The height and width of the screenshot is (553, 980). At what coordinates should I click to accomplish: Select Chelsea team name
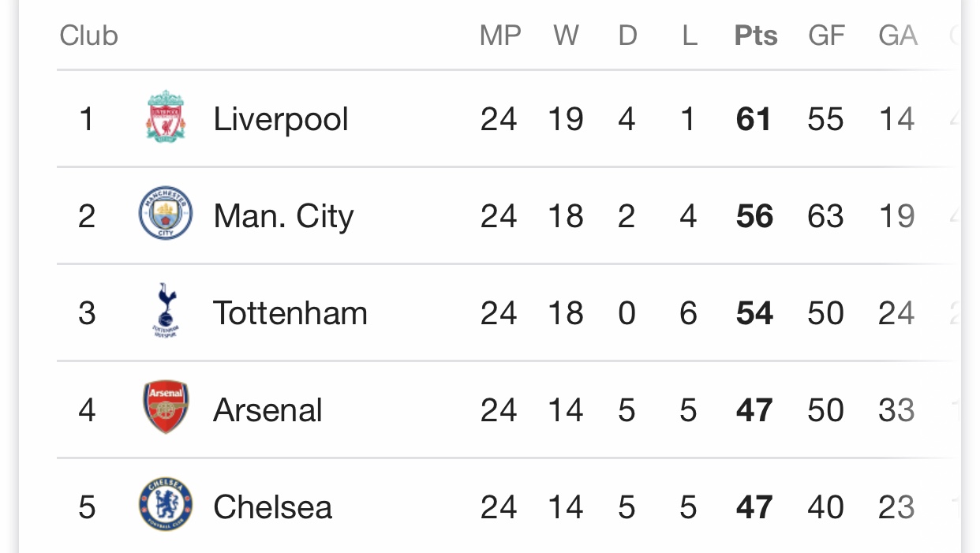273,507
